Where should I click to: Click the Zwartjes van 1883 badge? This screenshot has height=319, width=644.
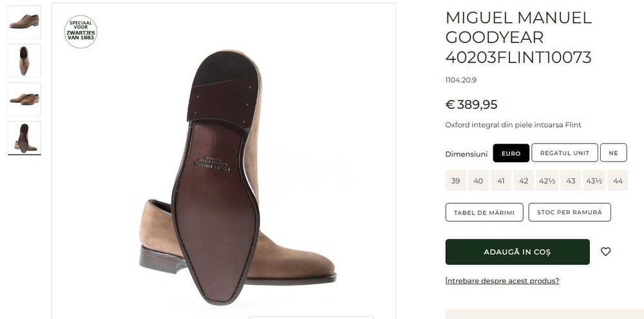tap(80, 32)
